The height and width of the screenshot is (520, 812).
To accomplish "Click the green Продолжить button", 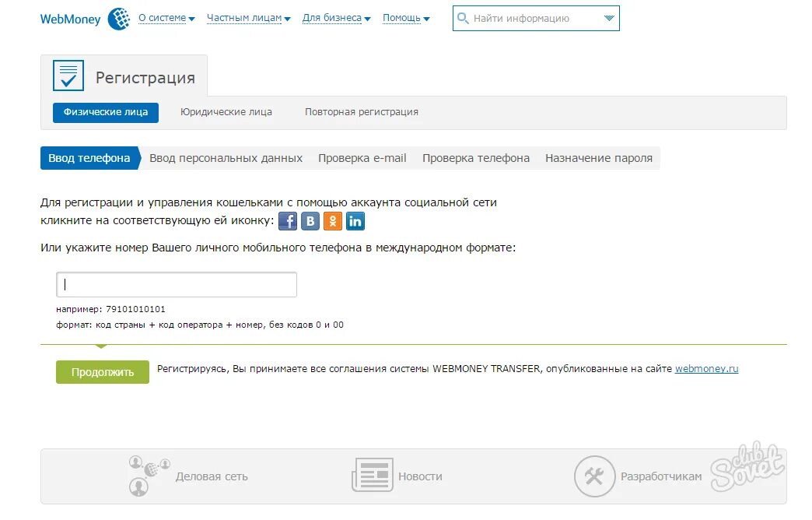I will point(103,372).
